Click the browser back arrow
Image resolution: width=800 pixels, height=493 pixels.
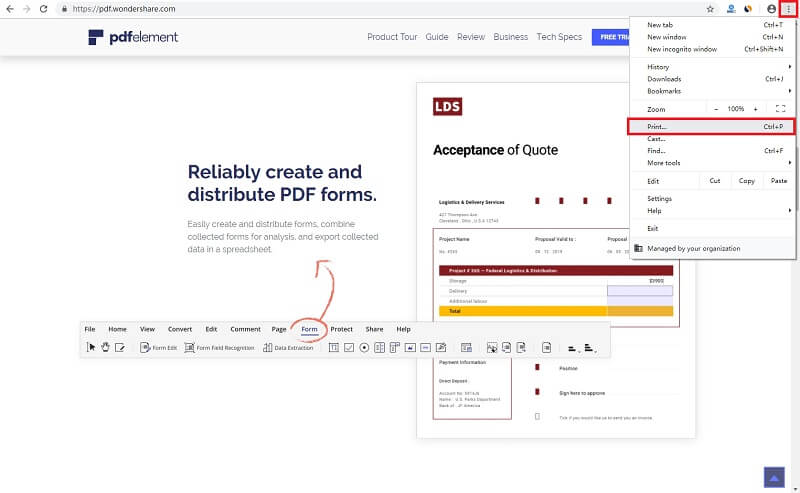point(10,9)
